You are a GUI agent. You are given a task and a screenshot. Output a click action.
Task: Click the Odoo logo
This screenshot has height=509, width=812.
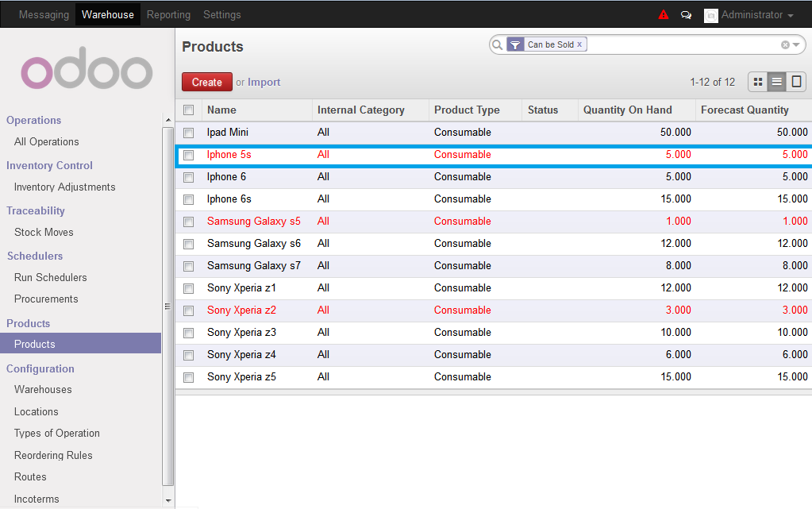pyautogui.click(x=87, y=68)
